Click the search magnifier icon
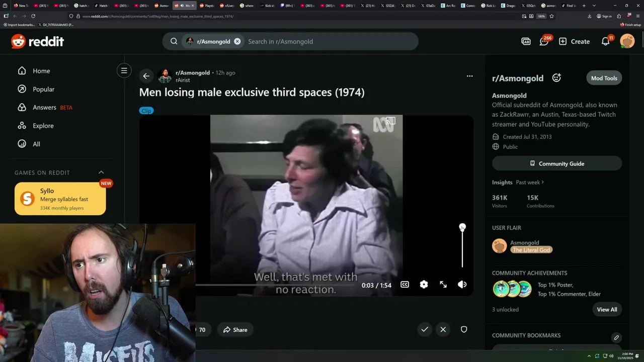Screen dimensions: 644x362 [x=174, y=41]
